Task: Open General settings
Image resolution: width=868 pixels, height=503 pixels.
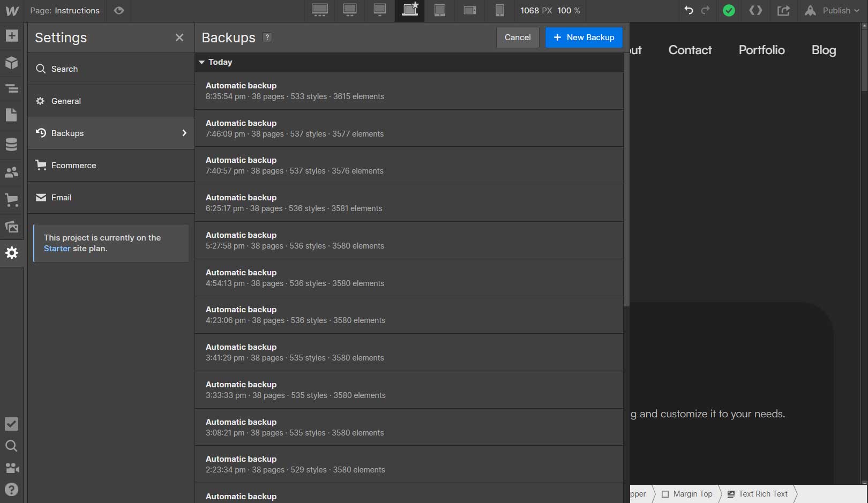Action: 111,101
